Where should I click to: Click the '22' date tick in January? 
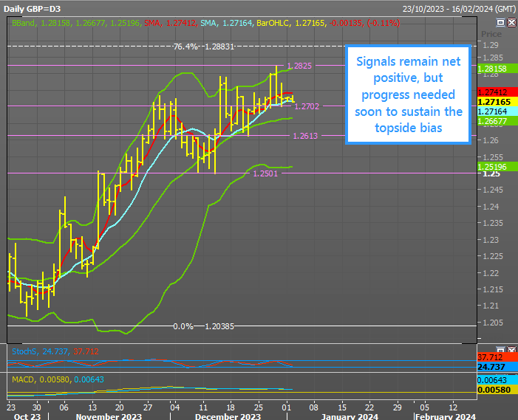point(369,407)
